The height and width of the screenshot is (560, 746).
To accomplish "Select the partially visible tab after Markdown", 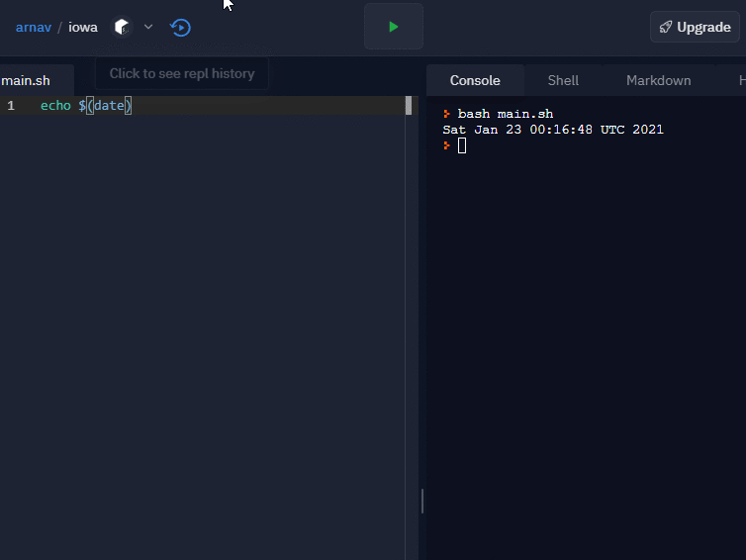I will coord(740,80).
